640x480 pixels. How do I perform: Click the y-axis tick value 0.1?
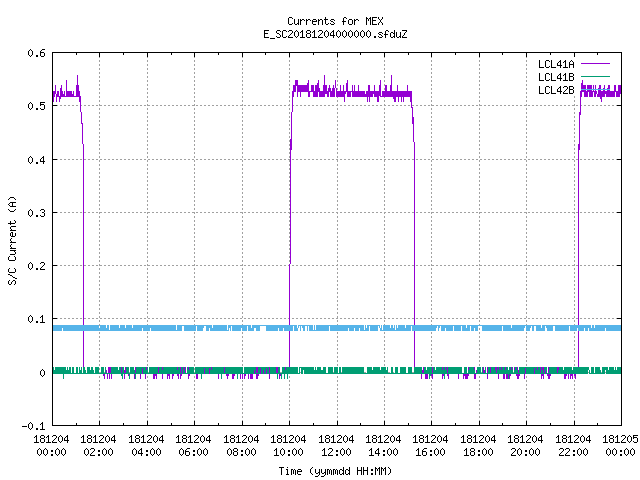tap(36, 319)
